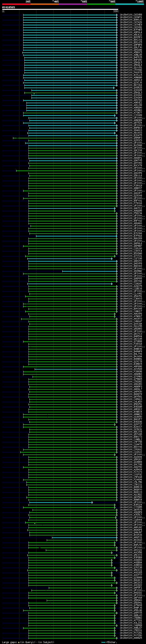Open hit UniRef100_Q4P5F1
The height and width of the screenshot is (644, 146).
[x=131, y=588]
